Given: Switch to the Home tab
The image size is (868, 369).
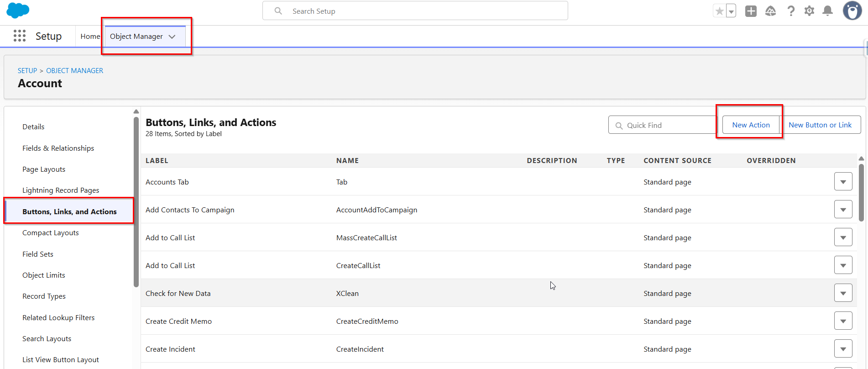Looking at the screenshot, I should coord(90,37).
